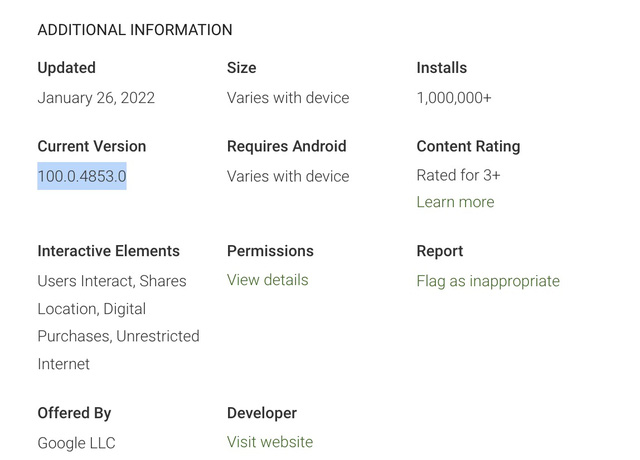Click the Interactive Elements label
The height and width of the screenshot is (460, 640).
(x=108, y=251)
